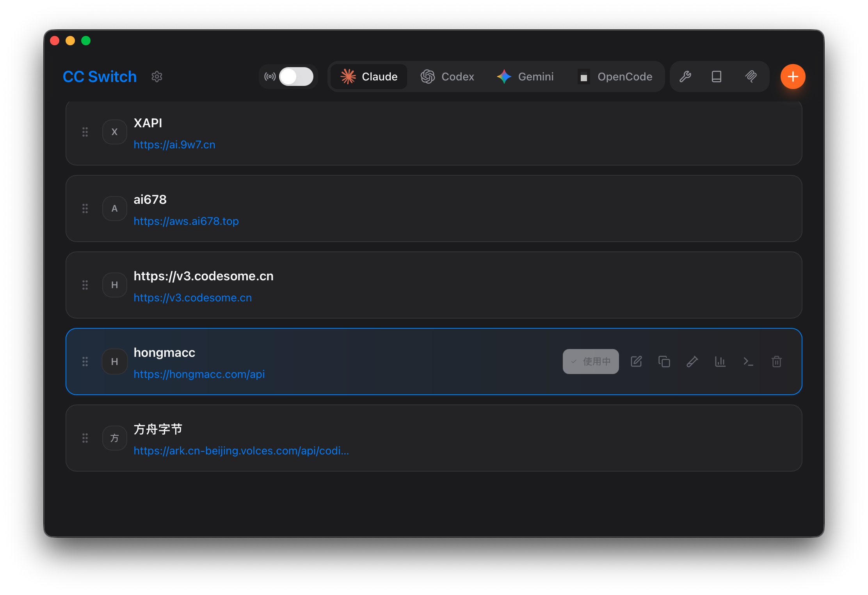Open the https://aws.ai678.top link
This screenshot has width=868, height=595.
tap(186, 221)
